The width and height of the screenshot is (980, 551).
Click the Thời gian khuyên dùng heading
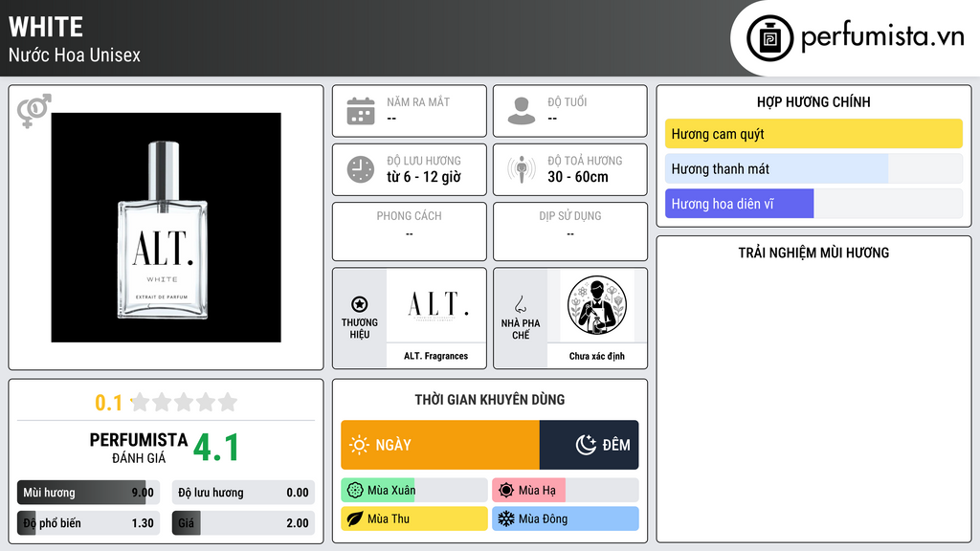[490, 400]
